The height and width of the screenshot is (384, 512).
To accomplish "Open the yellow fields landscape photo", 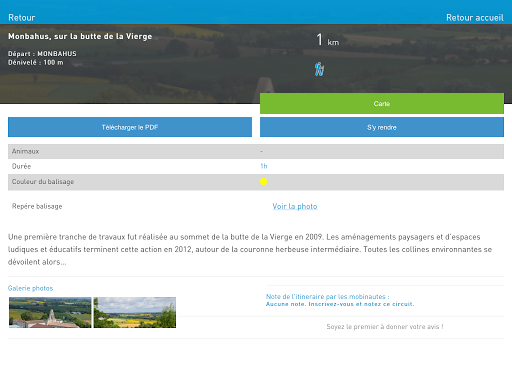I will 135,312.
